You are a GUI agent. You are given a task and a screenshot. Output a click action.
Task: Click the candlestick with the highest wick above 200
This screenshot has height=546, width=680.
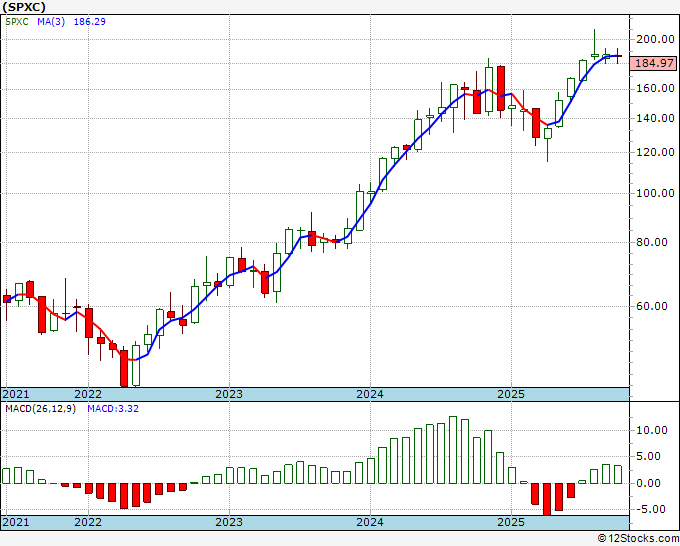595,44
